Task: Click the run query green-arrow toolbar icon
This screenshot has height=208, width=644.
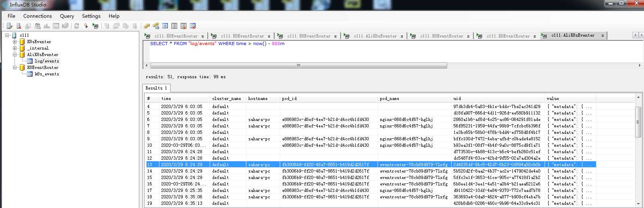Action: tap(95, 26)
